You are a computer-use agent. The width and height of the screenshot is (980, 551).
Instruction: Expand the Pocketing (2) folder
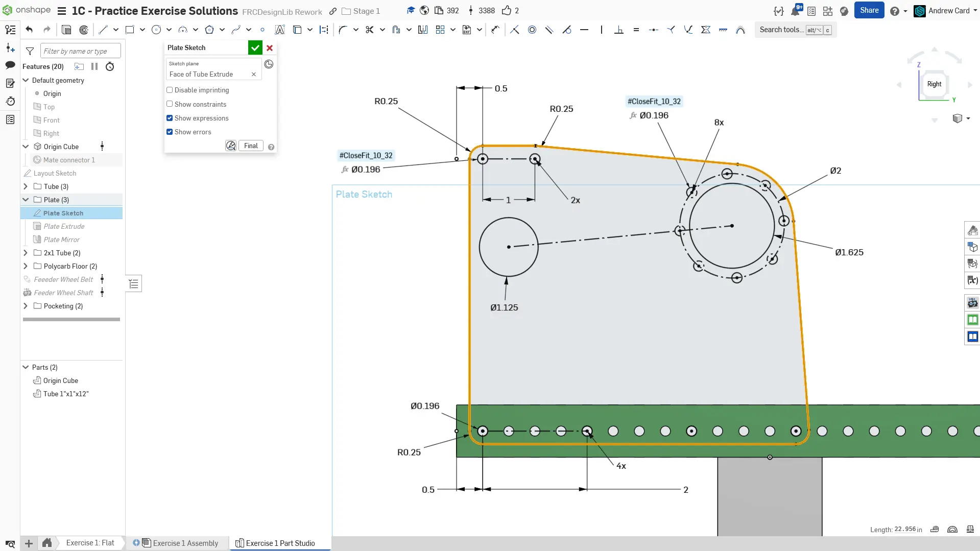(26, 306)
